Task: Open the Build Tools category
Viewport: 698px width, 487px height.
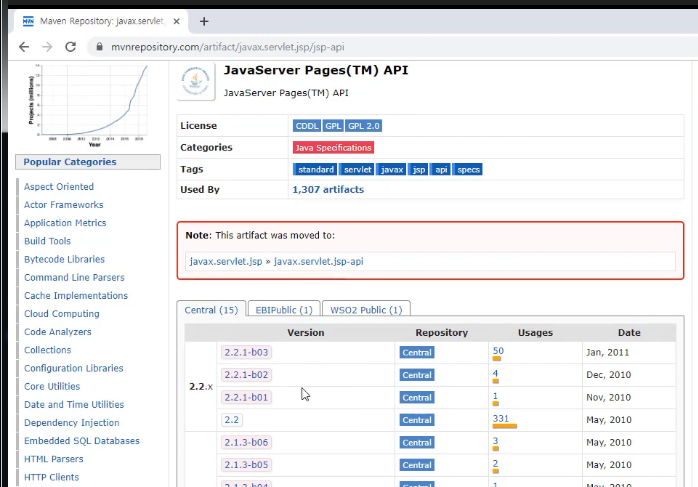Action: tap(47, 241)
